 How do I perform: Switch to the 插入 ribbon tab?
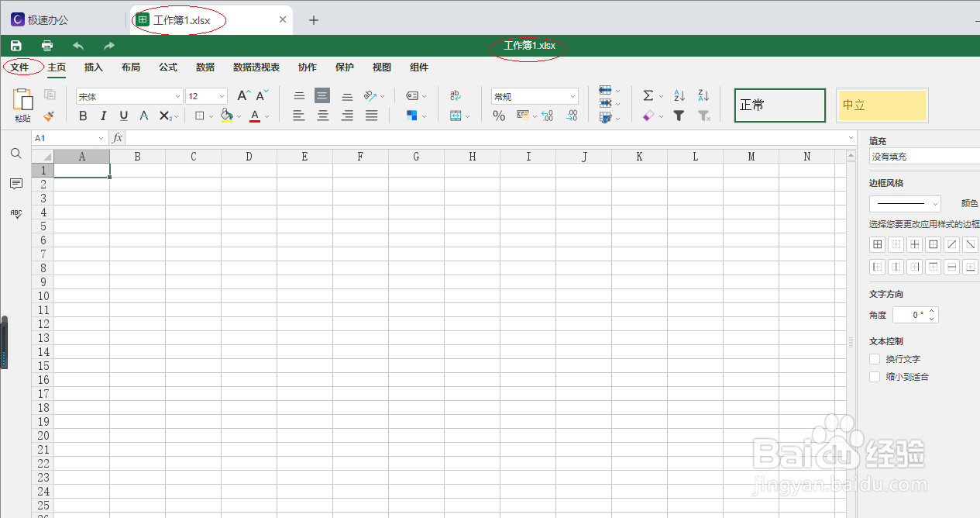click(93, 67)
